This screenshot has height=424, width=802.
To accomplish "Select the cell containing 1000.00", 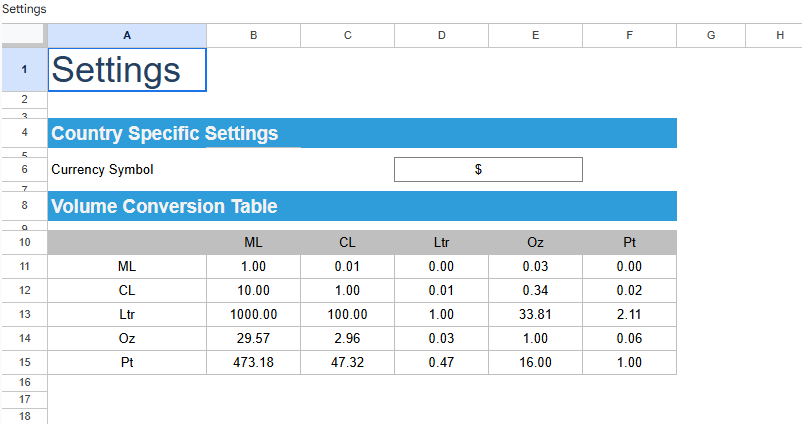I will point(253,314).
